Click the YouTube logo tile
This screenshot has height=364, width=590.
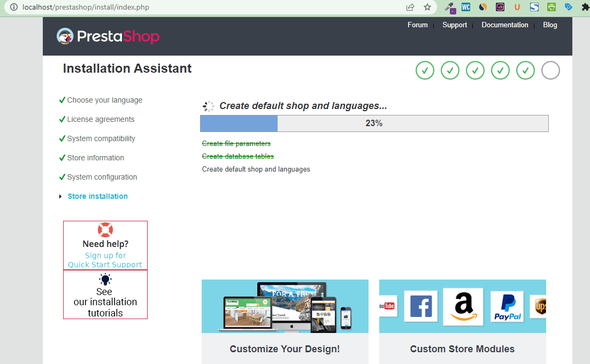(x=388, y=306)
